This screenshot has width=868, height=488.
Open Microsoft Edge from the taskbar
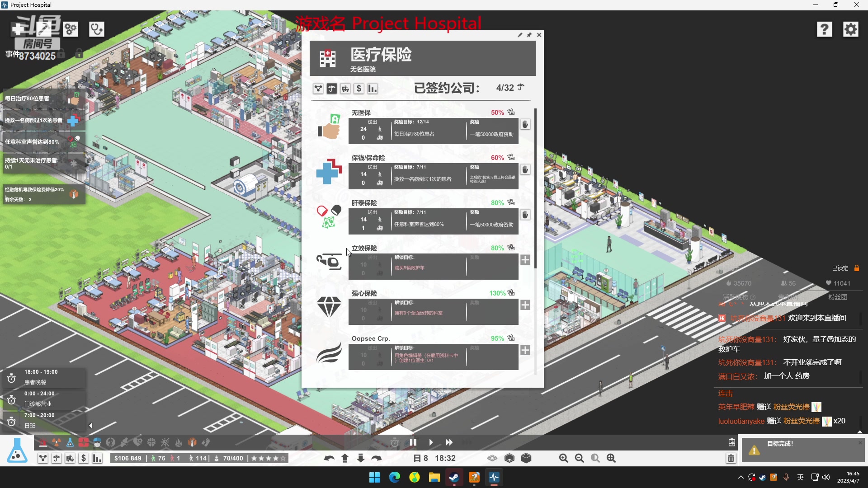click(x=394, y=478)
